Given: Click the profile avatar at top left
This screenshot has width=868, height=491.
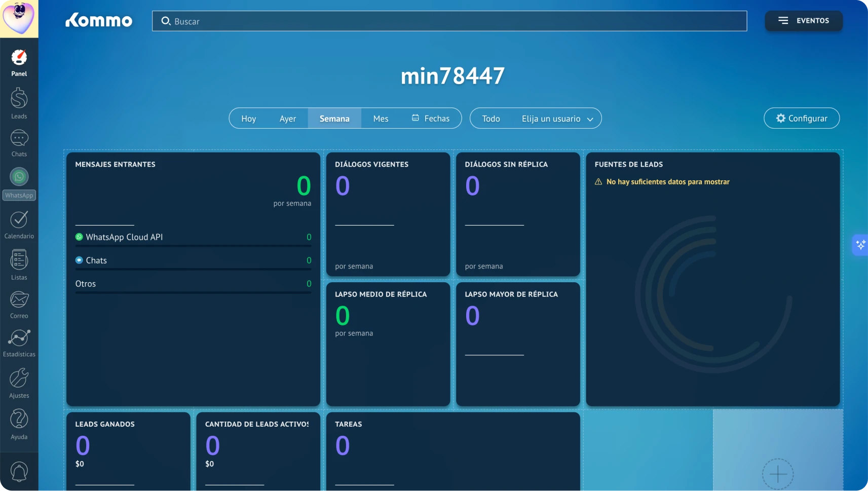Looking at the screenshot, I should [19, 18].
